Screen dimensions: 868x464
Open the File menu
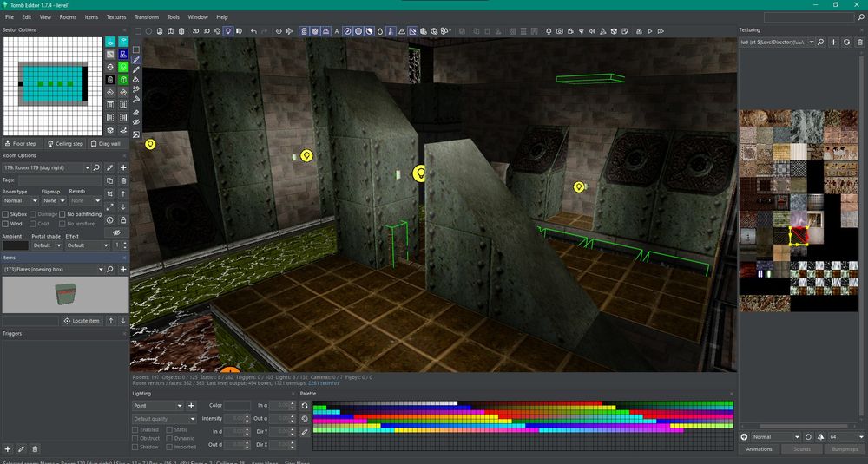(10, 17)
